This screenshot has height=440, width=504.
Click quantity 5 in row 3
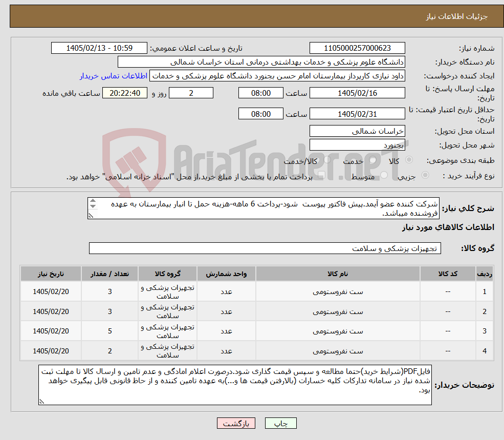tap(110, 331)
